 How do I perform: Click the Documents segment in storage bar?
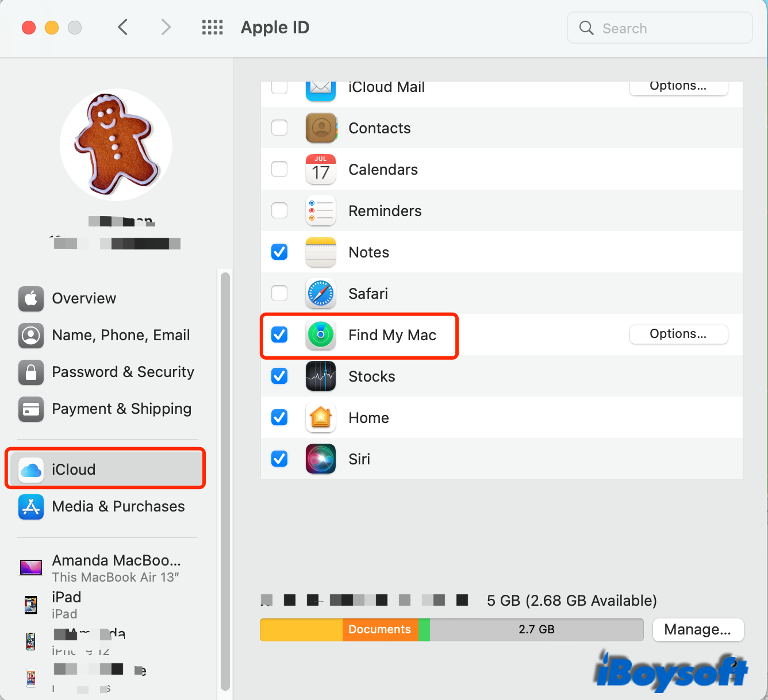coord(379,629)
